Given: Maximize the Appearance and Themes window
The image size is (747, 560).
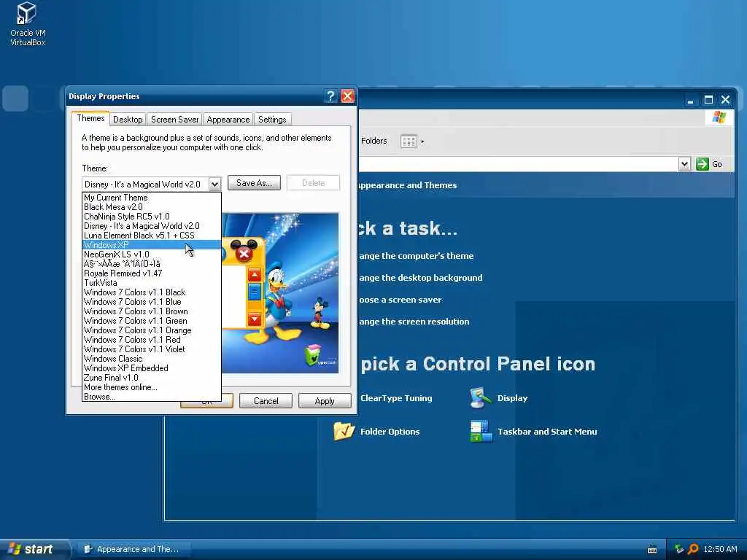Looking at the screenshot, I should [x=708, y=100].
